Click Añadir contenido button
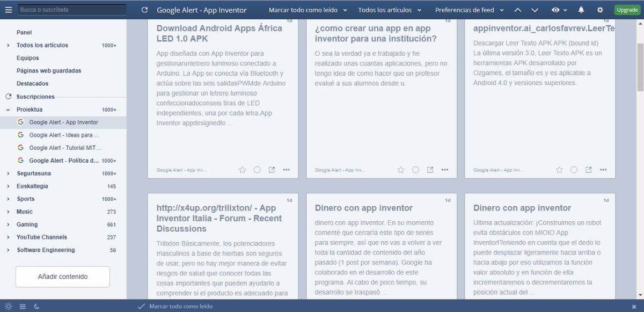The height and width of the screenshot is (312, 644). point(63,277)
